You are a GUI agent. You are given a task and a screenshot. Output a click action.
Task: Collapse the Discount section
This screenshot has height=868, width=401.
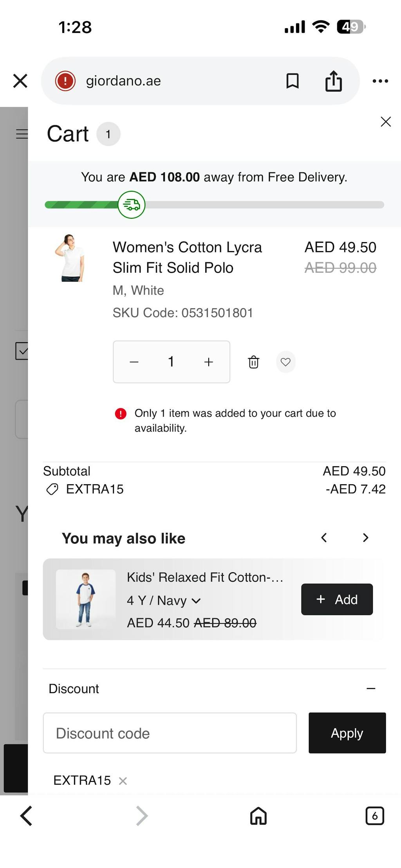(x=370, y=688)
